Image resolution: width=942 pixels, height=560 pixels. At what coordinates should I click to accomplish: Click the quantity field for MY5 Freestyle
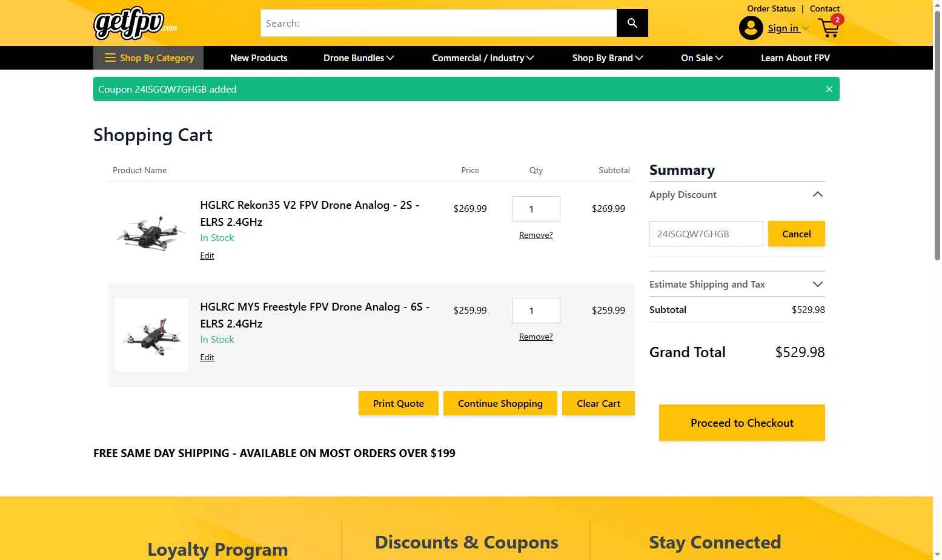coord(536,311)
